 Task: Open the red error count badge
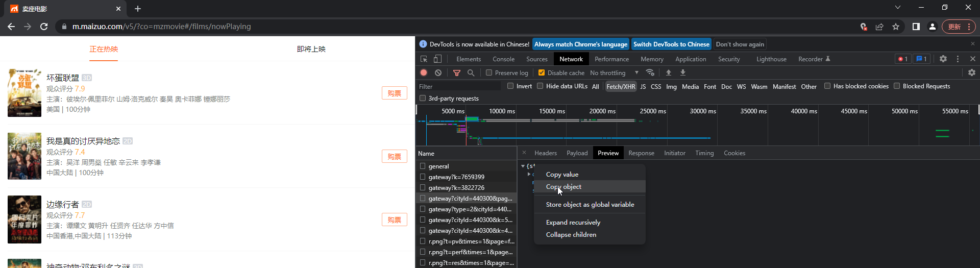902,59
